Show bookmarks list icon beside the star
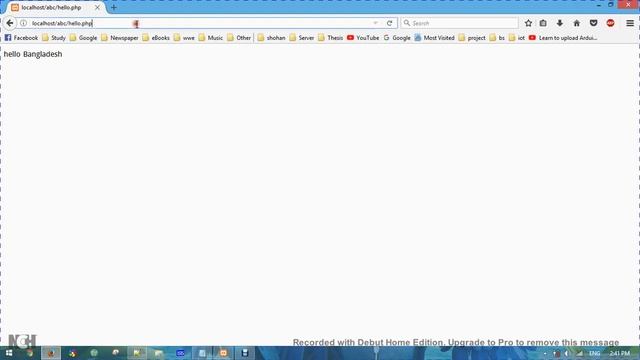Screen dimensions: 640x360 543,23
